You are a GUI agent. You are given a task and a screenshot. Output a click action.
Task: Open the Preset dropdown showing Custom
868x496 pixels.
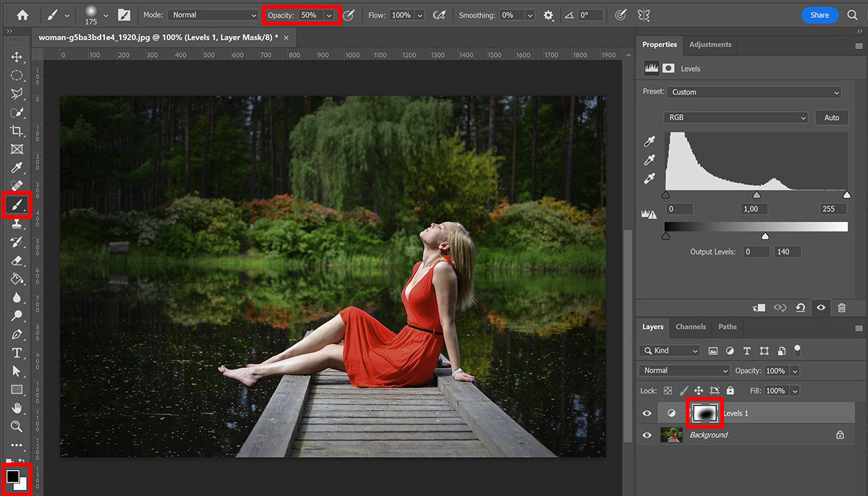click(754, 91)
